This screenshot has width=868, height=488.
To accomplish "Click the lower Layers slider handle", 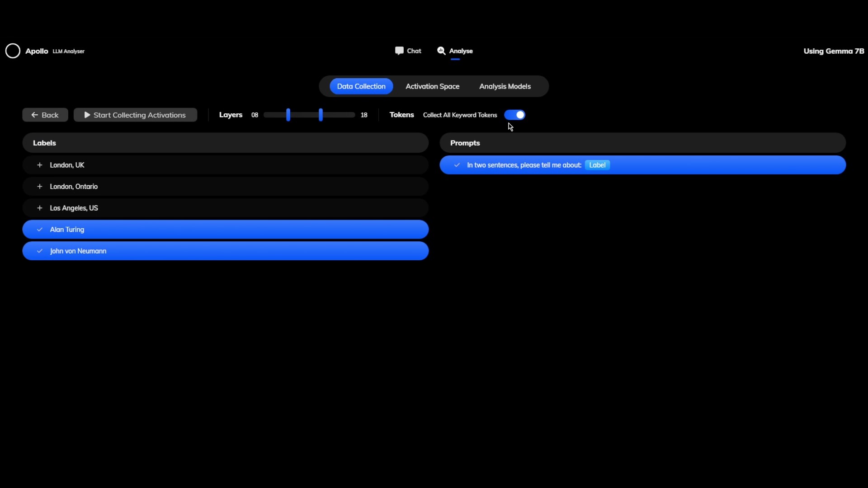I will coord(288,115).
